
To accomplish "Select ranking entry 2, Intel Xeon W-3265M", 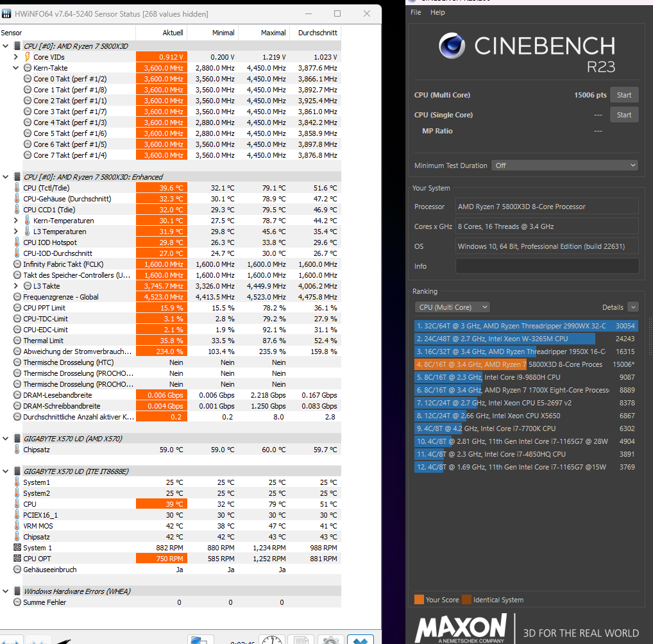I will coord(526,339).
